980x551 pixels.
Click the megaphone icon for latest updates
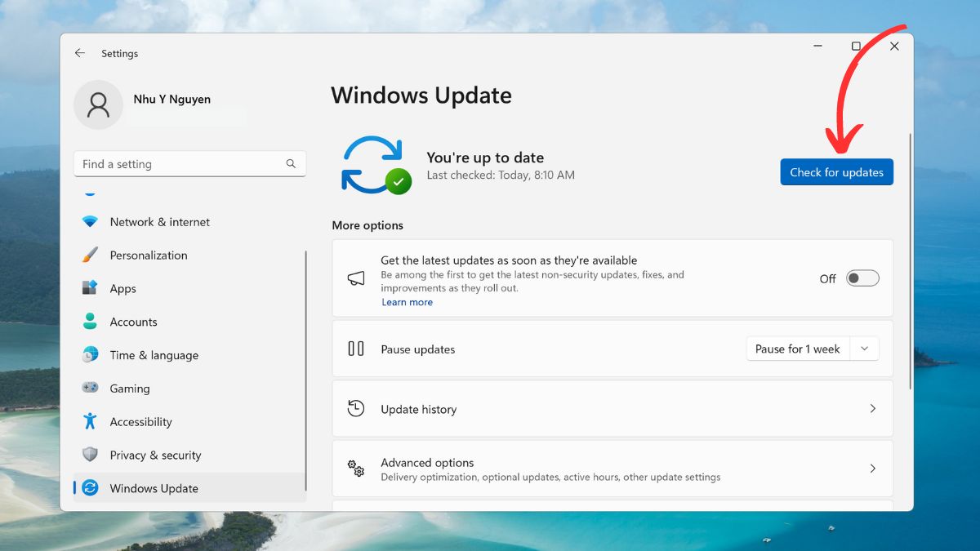coord(356,278)
